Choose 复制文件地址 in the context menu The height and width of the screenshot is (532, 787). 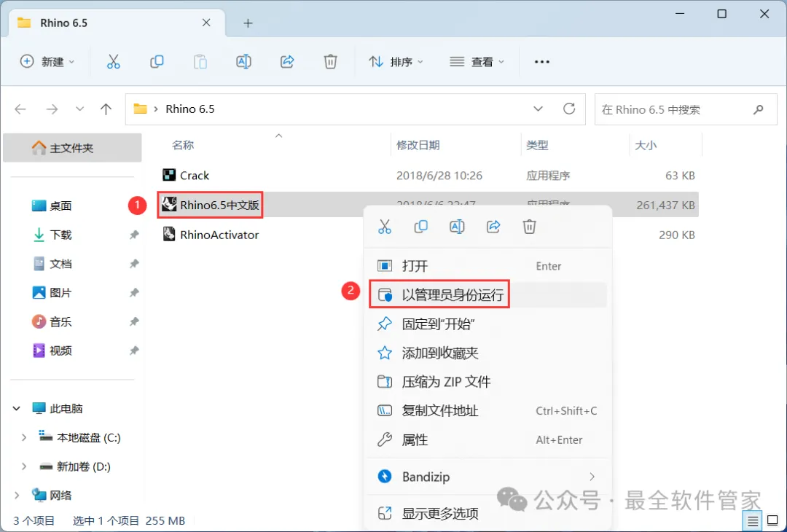point(488,411)
